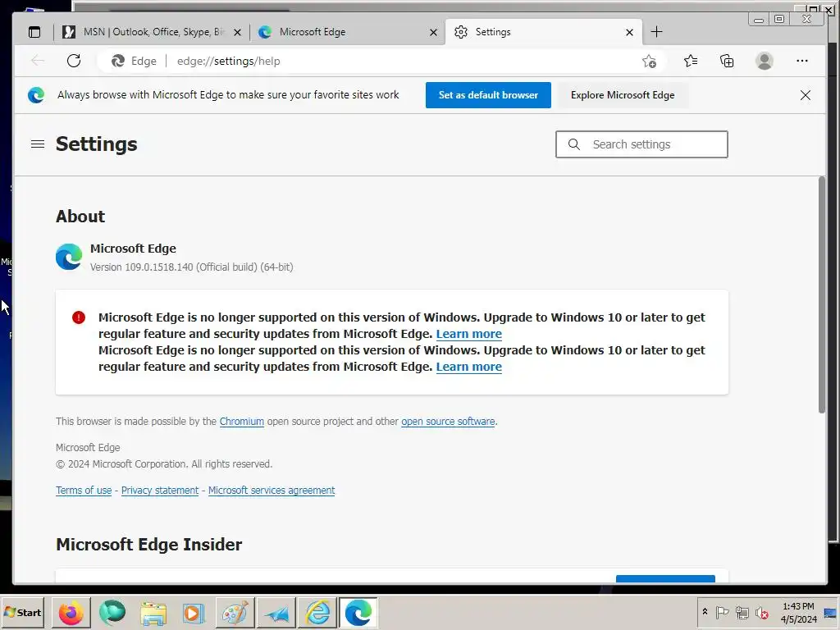Go back with the back arrow

click(38, 61)
